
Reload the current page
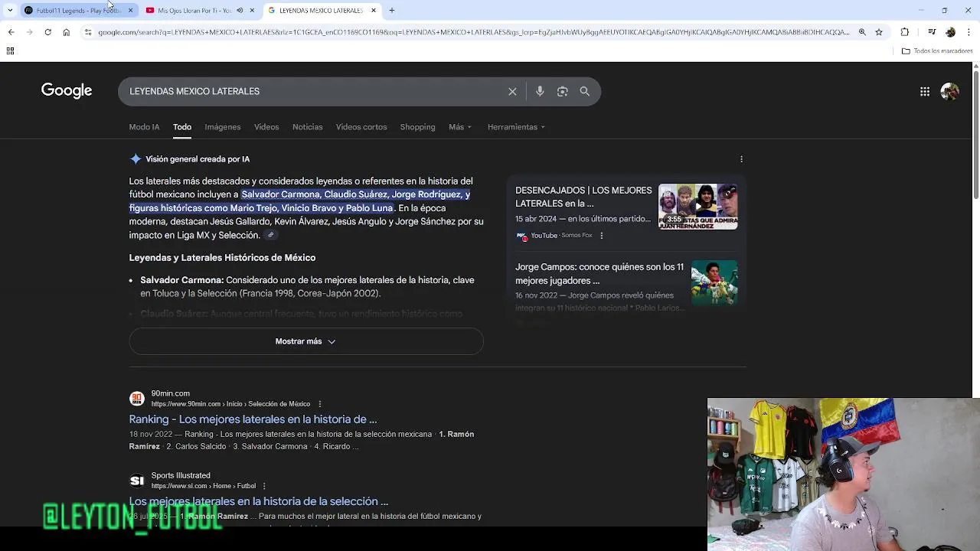47,32
